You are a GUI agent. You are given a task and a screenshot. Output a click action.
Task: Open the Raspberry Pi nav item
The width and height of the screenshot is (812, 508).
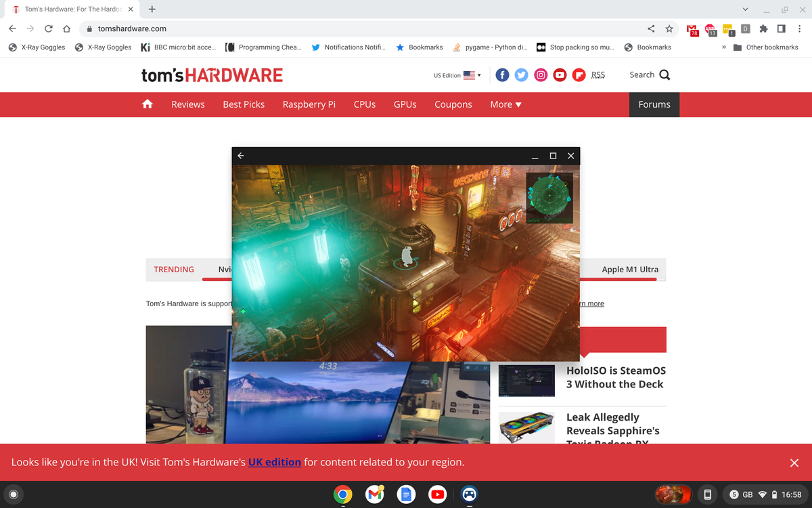[309, 104]
